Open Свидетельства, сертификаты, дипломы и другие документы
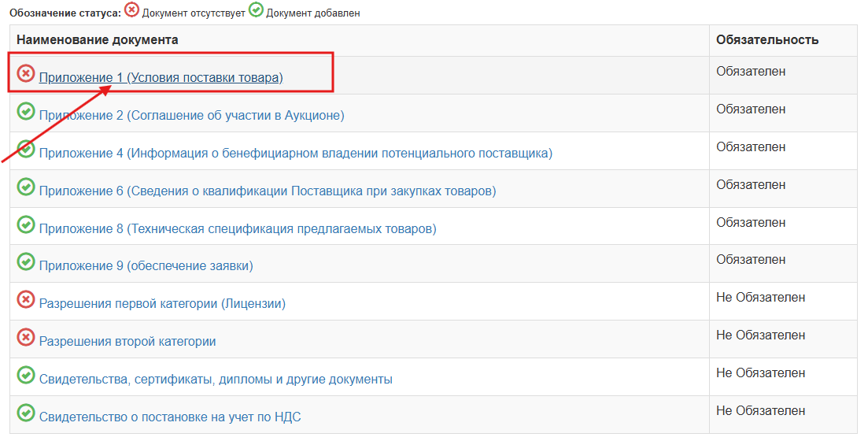This screenshot has width=868, height=441. [x=216, y=380]
